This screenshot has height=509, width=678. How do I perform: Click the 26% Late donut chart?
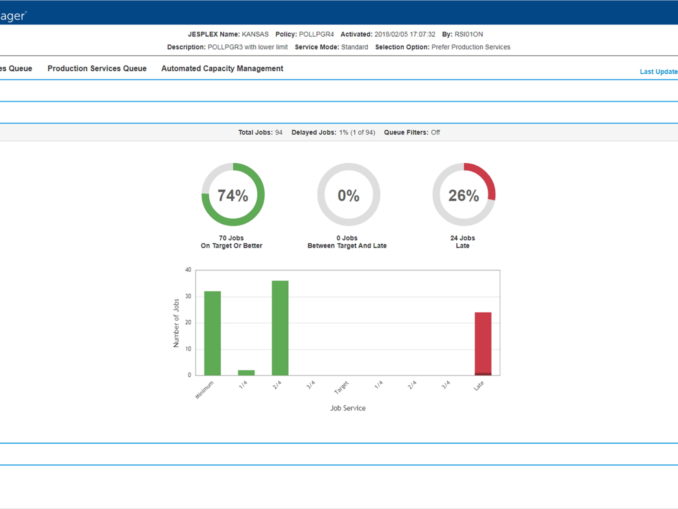(x=464, y=195)
